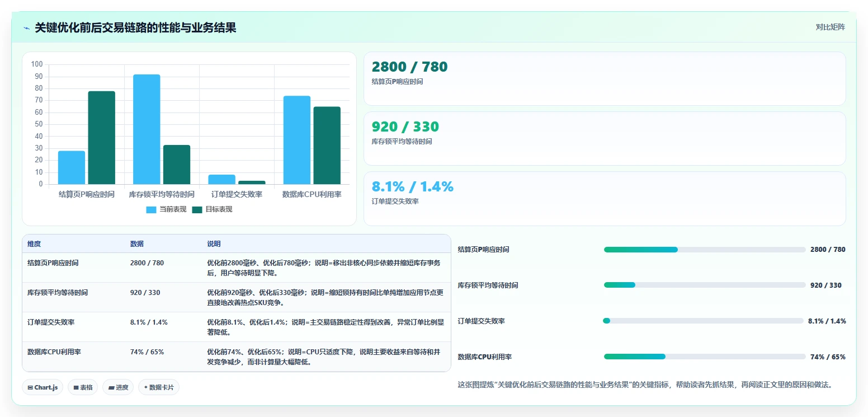Click the dark green bar for 数据库CPU利用率
The height and width of the screenshot is (417, 868).
tap(327, 146)
